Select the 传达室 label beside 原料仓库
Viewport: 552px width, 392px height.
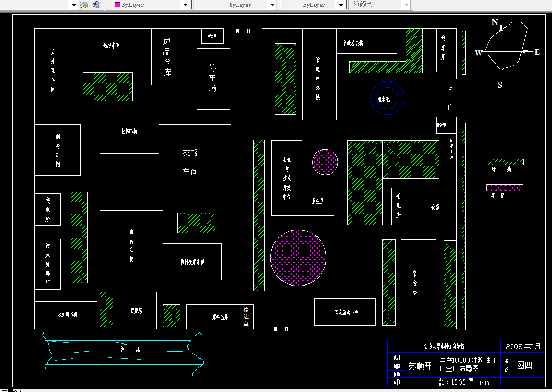pyautogui.click(x=246, y=317)
